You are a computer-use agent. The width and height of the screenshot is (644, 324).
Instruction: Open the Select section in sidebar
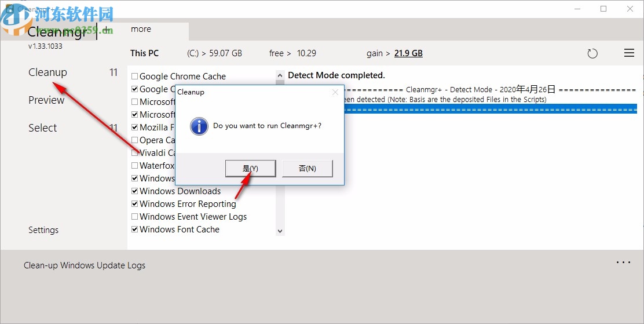[x=43, y=128]
